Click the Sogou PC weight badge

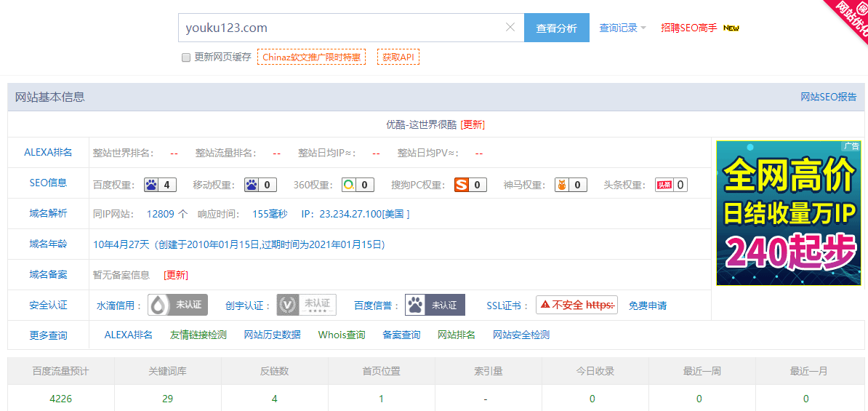(x=470, y=185)
